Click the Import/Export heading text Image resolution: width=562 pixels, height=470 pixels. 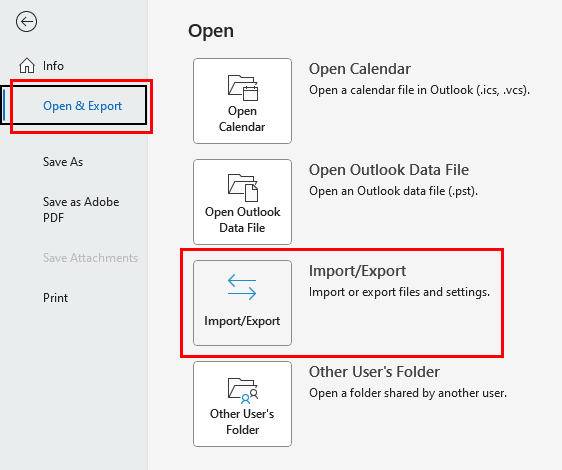tap(357, 271)
